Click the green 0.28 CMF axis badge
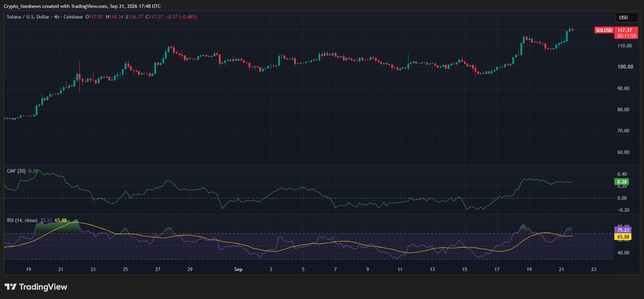Viewport: 644px width, 299px height. tap(620, 182)
